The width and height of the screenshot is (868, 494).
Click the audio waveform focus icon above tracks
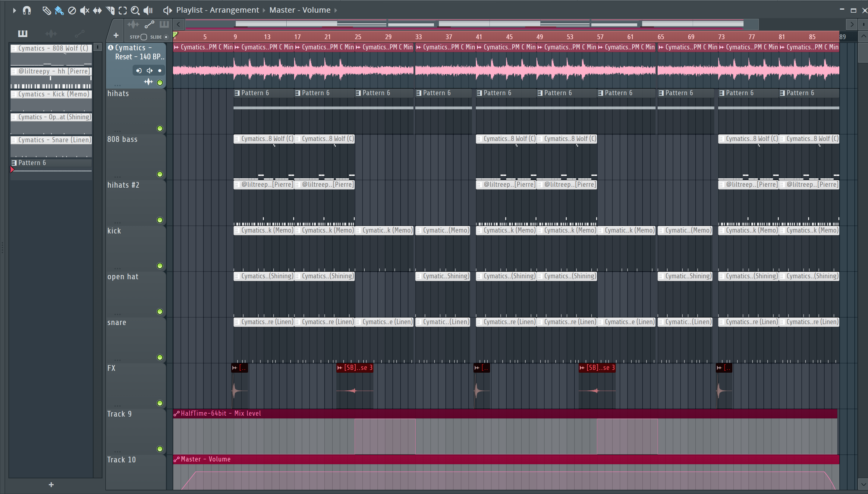tap(133, 24)
